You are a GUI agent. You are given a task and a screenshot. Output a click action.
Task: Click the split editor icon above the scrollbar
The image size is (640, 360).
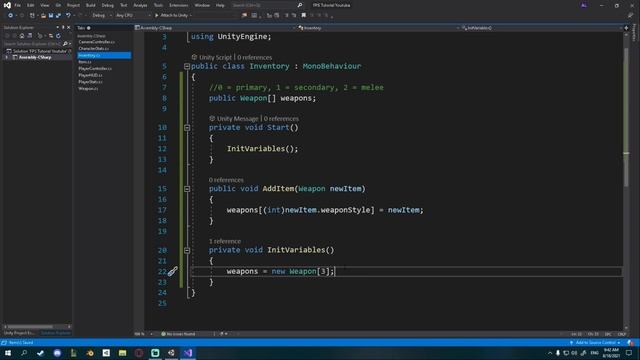click(626, 28)
